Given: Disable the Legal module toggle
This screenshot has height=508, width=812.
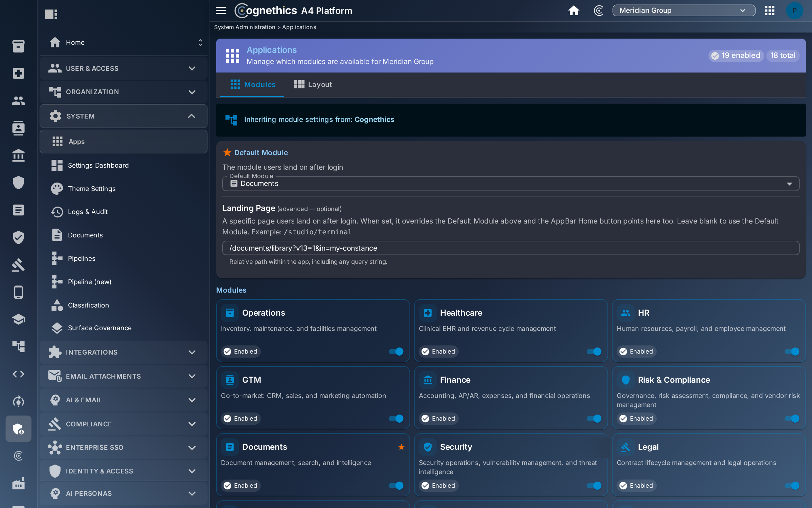Looking at the screenshot, I should (792, 486).
